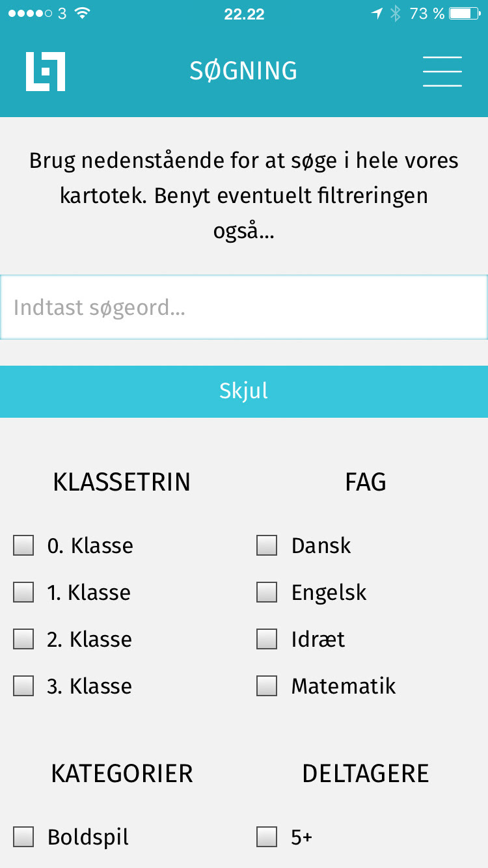Select the Matematik checkbox
488x868 pixels.
[x=267, y=686]
